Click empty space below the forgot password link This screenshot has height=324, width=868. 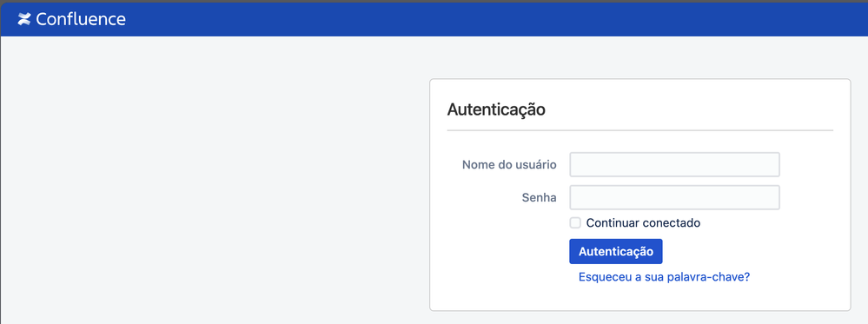tap(640, 297)
